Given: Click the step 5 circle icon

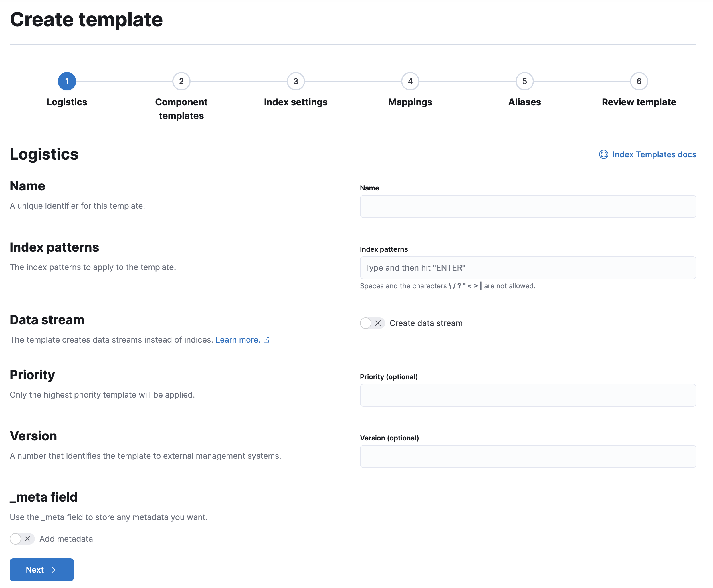Looking at the screenshot, I should click(524, 81).
